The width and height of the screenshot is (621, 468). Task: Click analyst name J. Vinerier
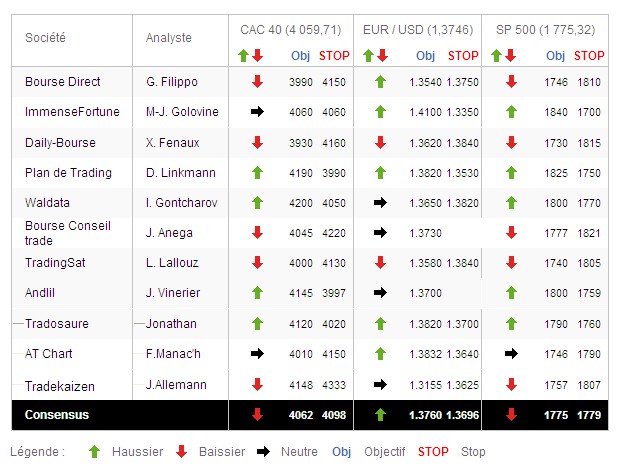coord(173,293)
